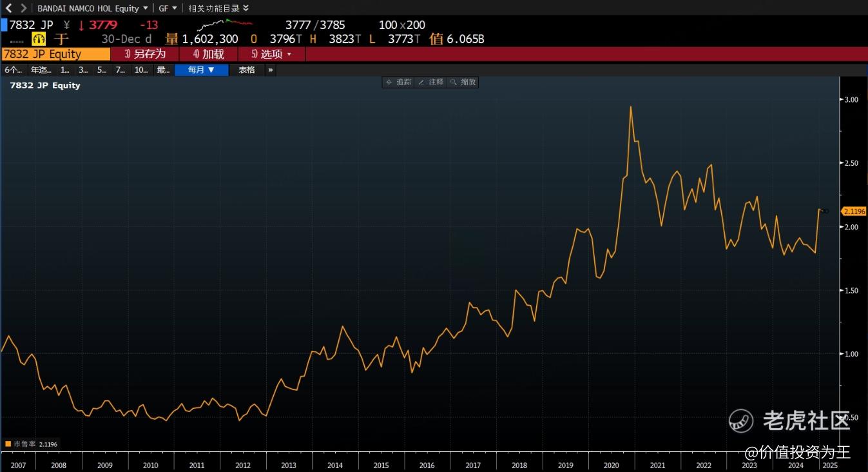Viewport: 868px width, 472px height.
Task: Click the 30-Dec date text
Action: [x=122, y=39]
